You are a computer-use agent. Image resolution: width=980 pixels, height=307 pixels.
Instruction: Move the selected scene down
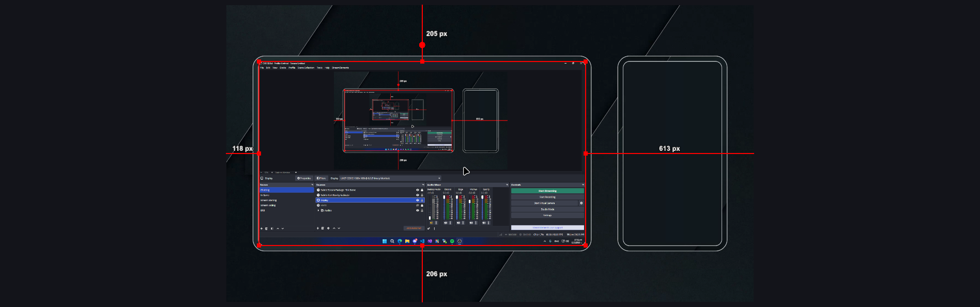pos(283,228)
